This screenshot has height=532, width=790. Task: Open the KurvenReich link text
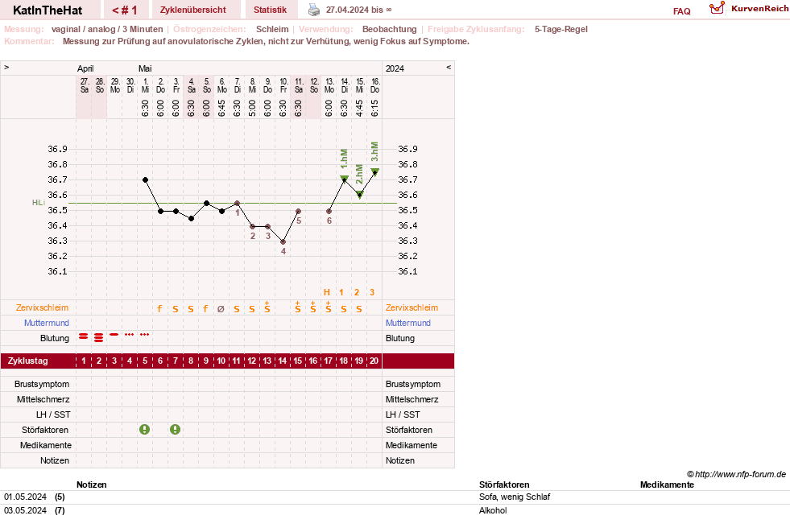click(x=759, y=9)
